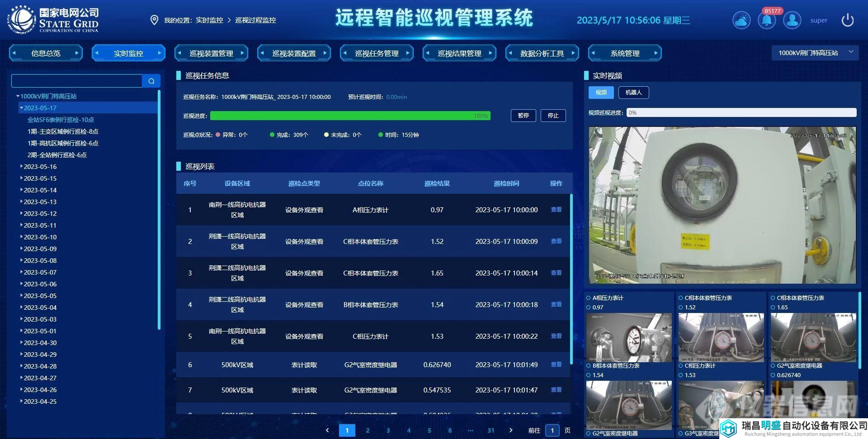
Task: Go to next page arrow in pagination
Action: point(511,430)
